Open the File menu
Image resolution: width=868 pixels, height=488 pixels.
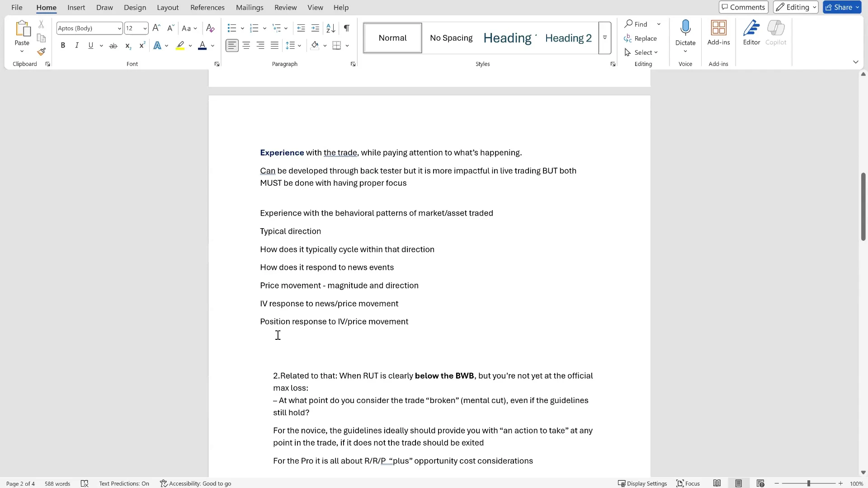[17, 8]
